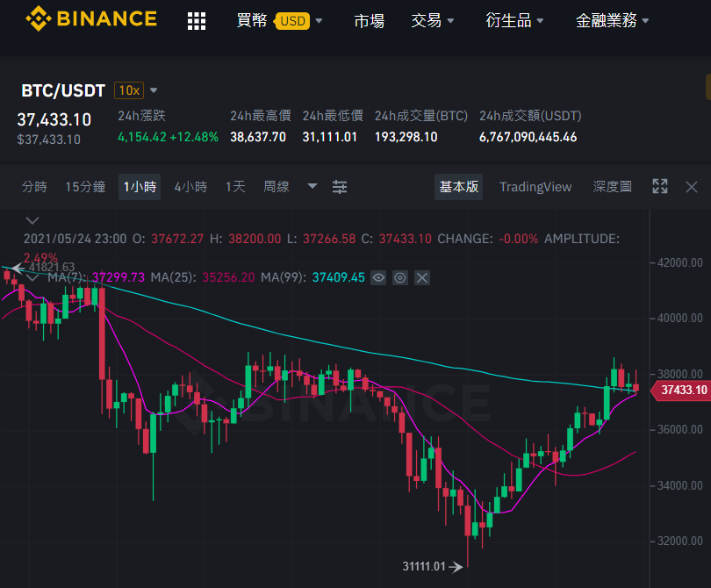
Task: Open the 買幣 USD dropdown
Action: (279, 21)
